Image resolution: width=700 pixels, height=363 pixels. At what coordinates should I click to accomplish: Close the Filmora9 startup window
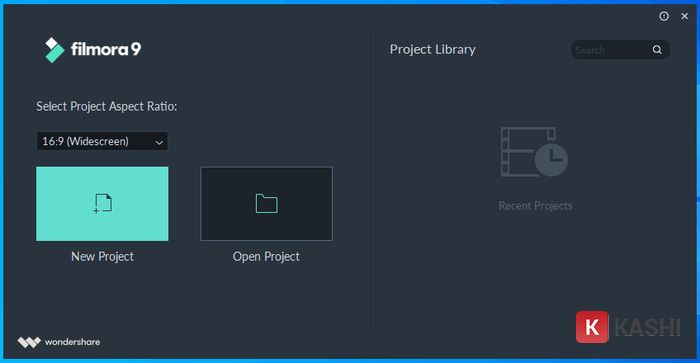coord(684,16)
